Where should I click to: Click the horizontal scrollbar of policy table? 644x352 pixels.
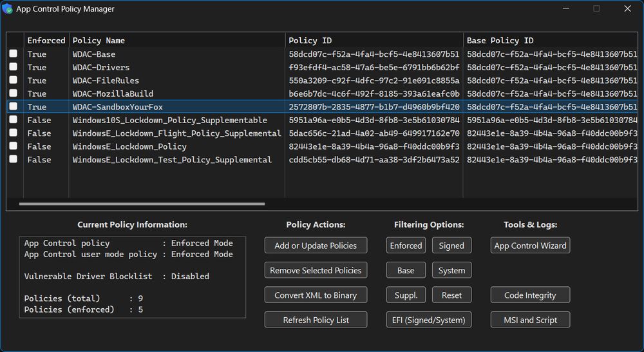point(142,204)
